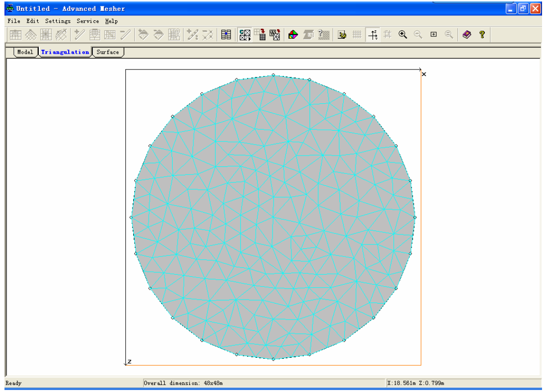Click the two-column compare panels icon
547x392 pixels.
click(x=226, y=35)
